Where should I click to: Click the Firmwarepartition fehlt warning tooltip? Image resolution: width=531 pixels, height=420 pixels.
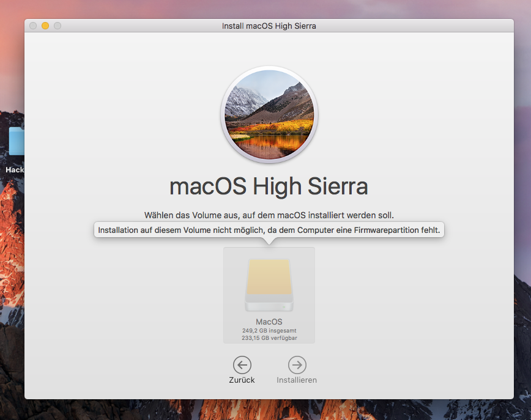pos(269,230)
